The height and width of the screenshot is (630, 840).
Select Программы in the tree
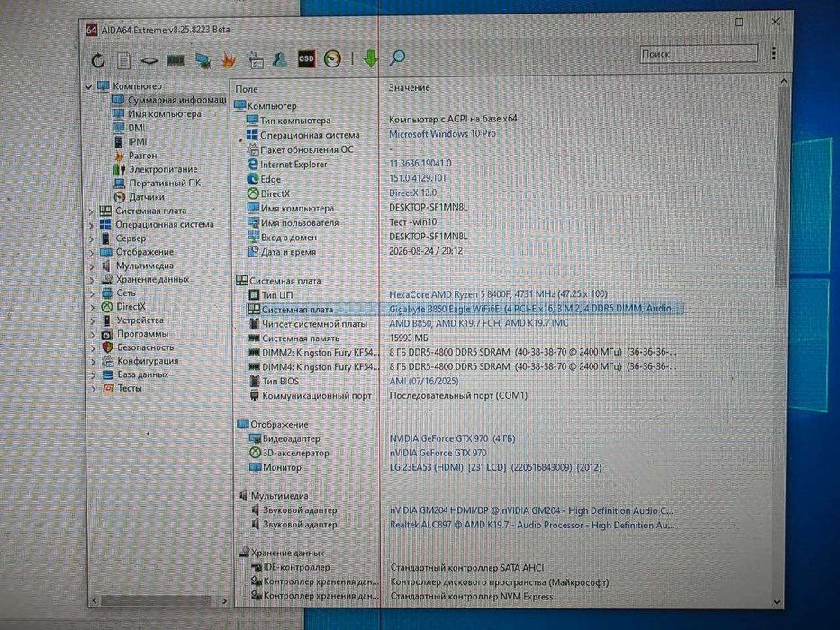[x=142, y=334]
